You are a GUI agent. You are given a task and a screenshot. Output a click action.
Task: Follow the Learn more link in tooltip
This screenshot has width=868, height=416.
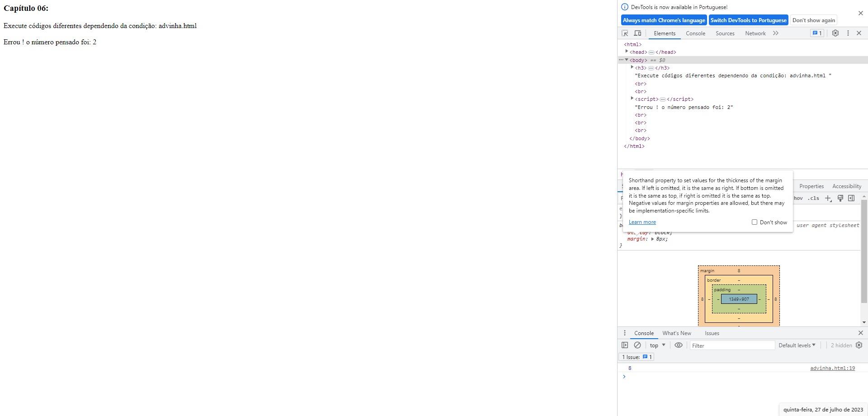click(x=642, y=222)
